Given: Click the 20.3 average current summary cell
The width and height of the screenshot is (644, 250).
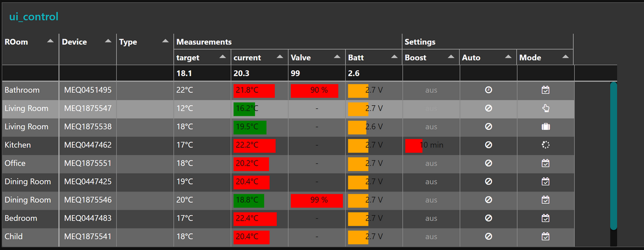Looking at the screenshot, I should tap(260, 73).
